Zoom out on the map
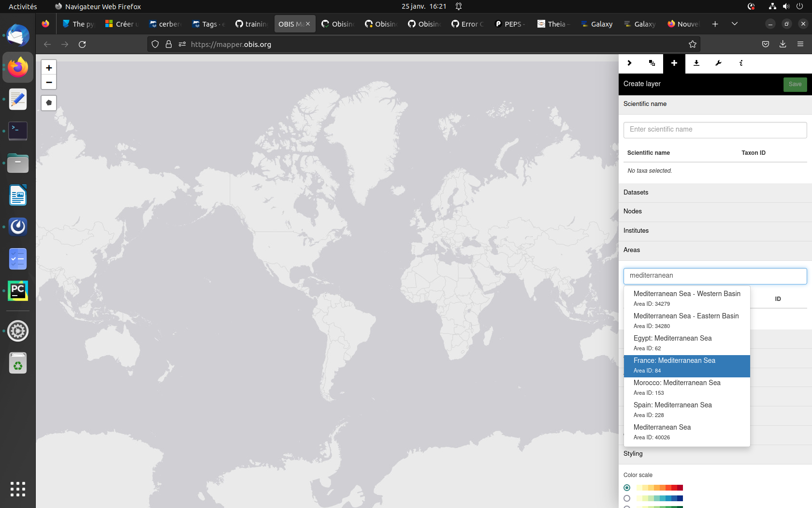This screenshot has width=812, height=508. [x=49, y=82]
